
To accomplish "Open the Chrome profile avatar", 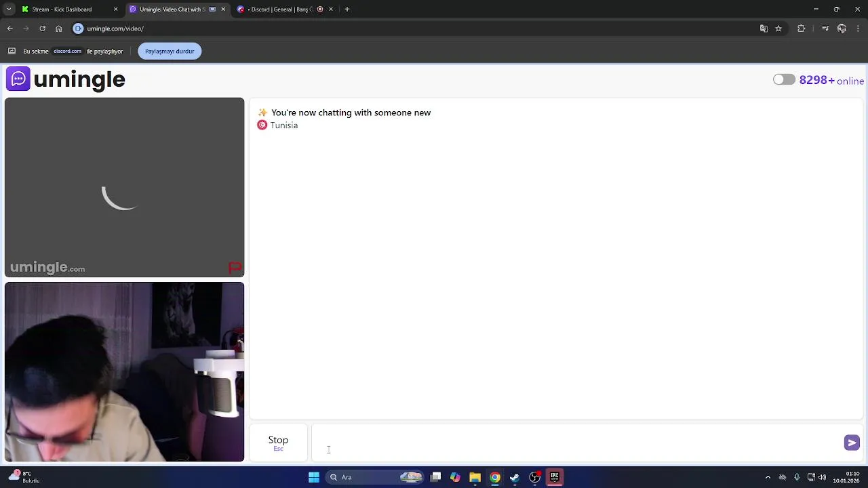I will coord(842,28).
